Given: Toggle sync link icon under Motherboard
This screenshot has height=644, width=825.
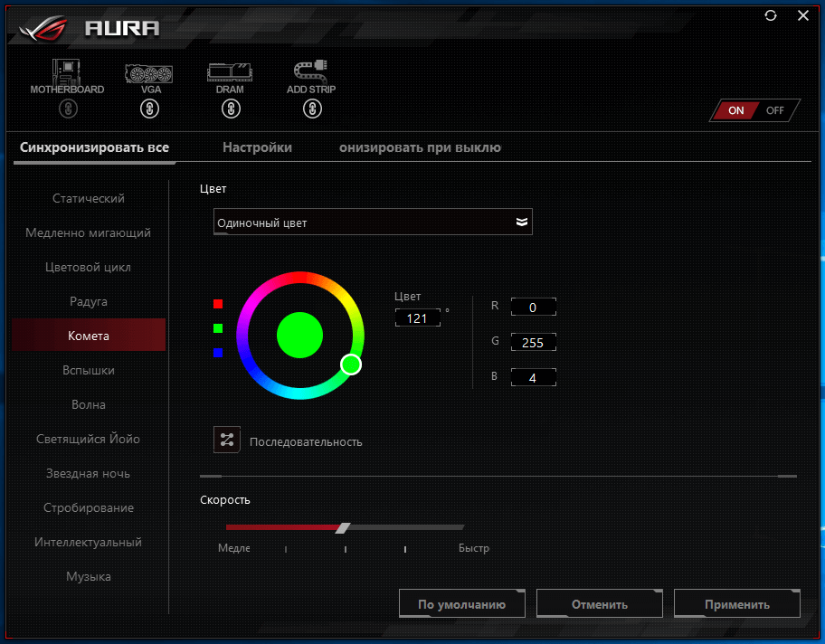Looking at the screenshot, I should (68, 109).
